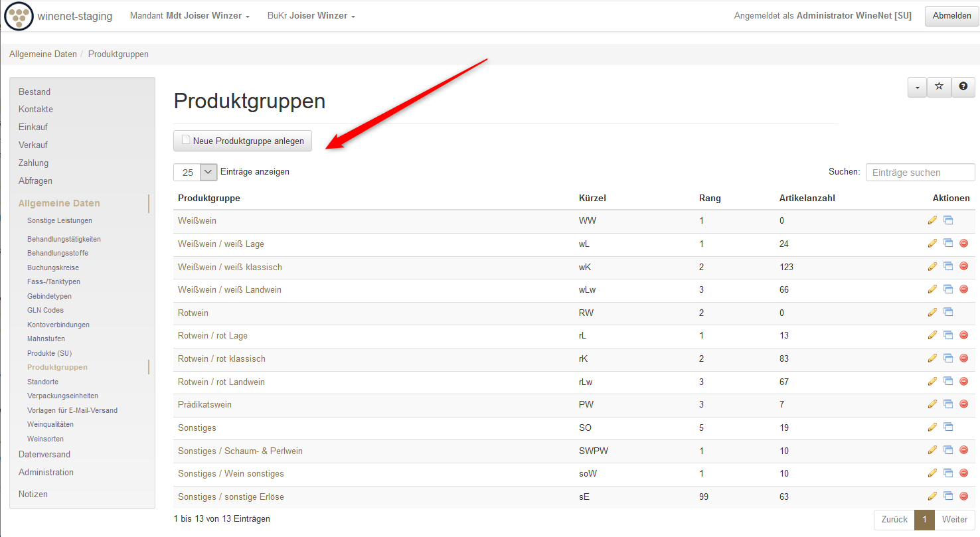Click the Abmelden logout button

951,16
